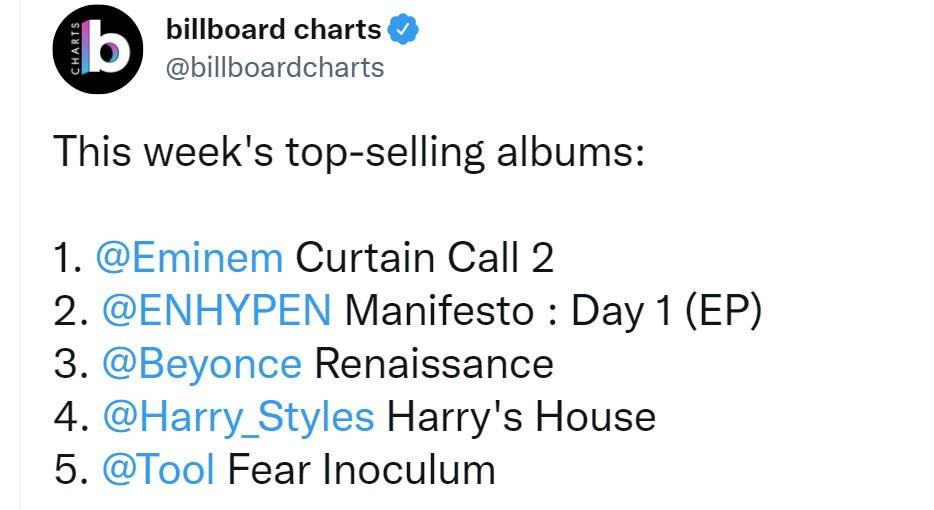
Task: Open the @billboardcharts handle
Action: click(275, 68)
